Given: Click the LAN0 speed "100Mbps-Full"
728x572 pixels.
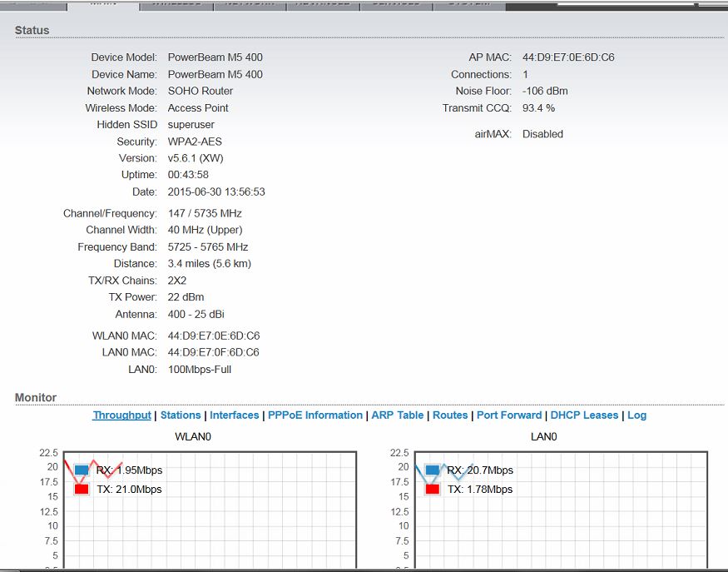Looking at the screenshot, I should [x=200, y=370].
